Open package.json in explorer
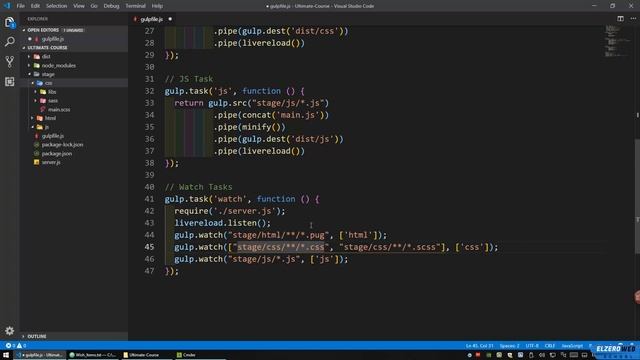640x360 pixels. (x=57, y=153)
